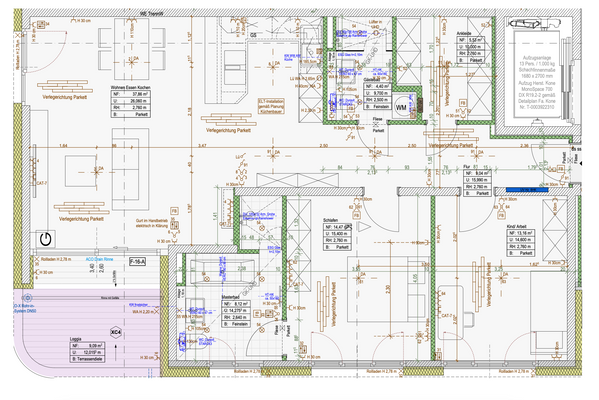
Task: Click the 'ACO Drain Rinne' label
Action: pyautogui.click(x=99, y=259)
